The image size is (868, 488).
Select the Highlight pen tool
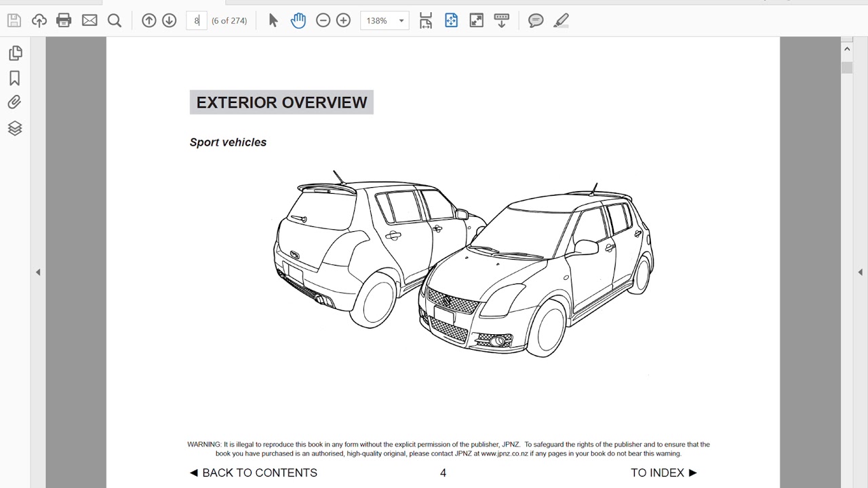(561, 20)
